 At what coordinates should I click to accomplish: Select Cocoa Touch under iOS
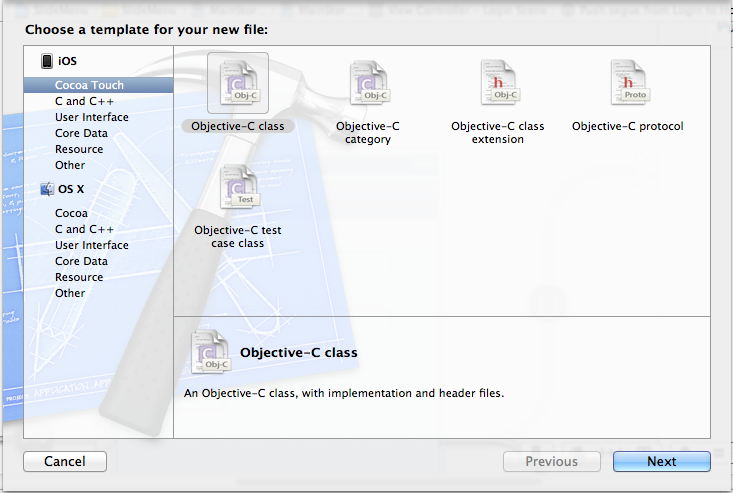tap(89, 85)
